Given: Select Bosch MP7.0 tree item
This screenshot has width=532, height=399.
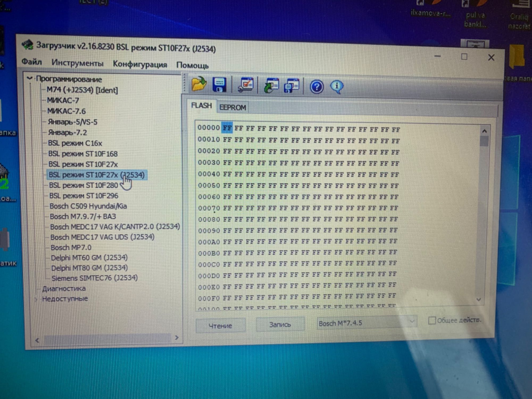Looking at the screenshot, I should point(71,247).
